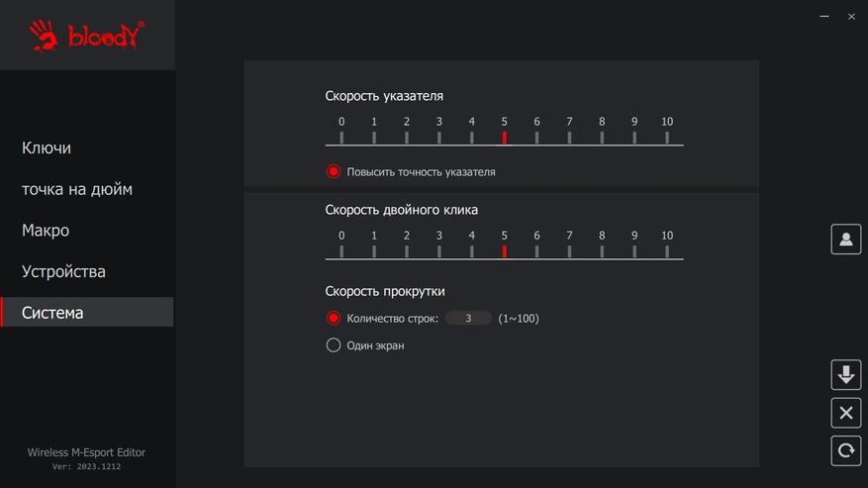Click the X cancel icon button
The width and height of the screenshot is (868, 488).
click(x=845, y=413)
